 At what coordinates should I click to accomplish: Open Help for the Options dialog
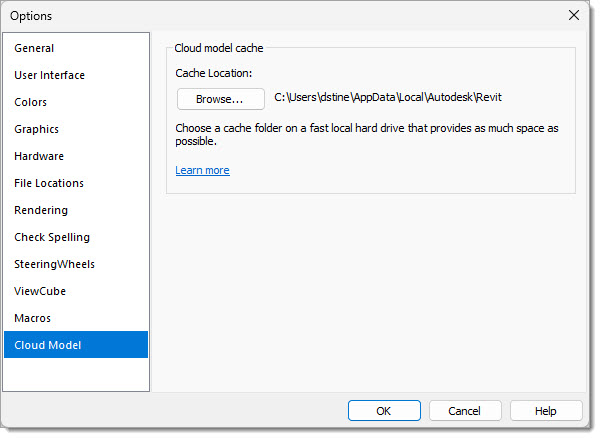pos(546,411)
